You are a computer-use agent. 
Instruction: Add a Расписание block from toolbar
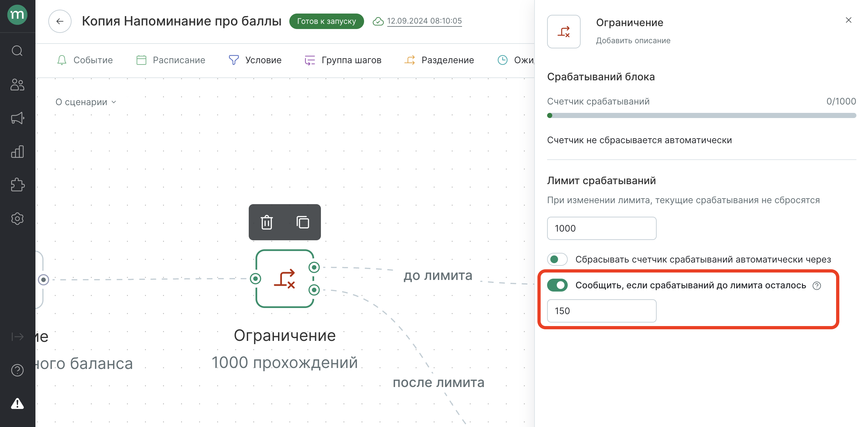(x=170, y=60)
